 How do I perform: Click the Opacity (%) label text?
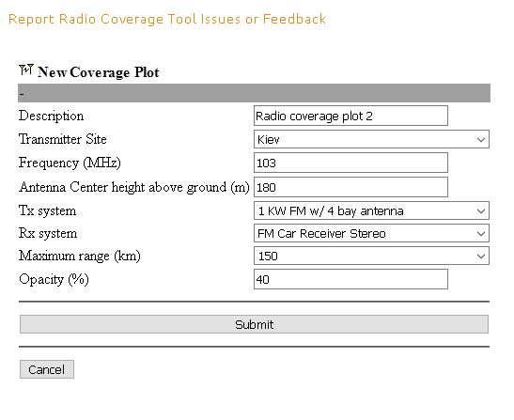tap(55, 280)
